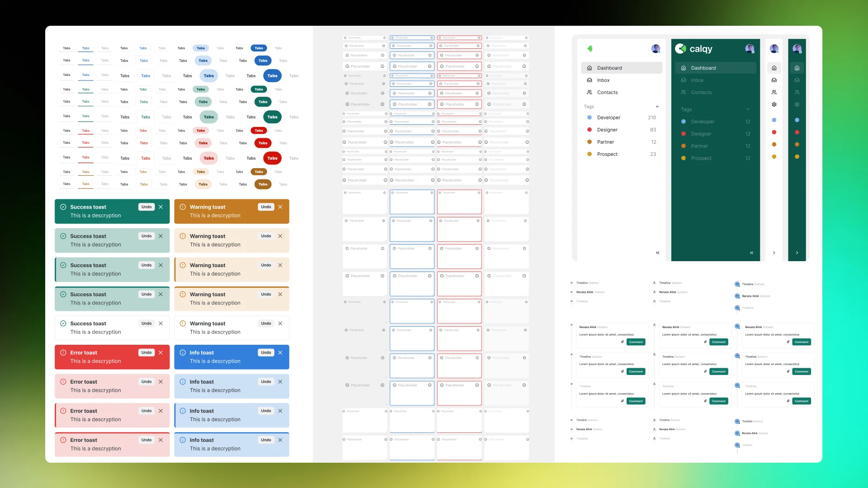The width and height of the screenshot is (868, 488).
Task: Select the contacts icon in the light collapsed sidebar
Action: [x=774, y=92]
